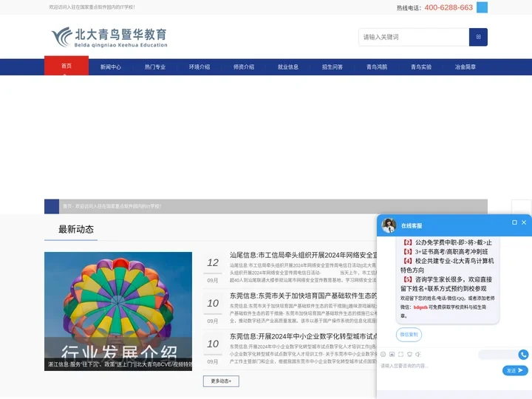
Task: Click the search button next to keyword box
Action: click(478, 37)
